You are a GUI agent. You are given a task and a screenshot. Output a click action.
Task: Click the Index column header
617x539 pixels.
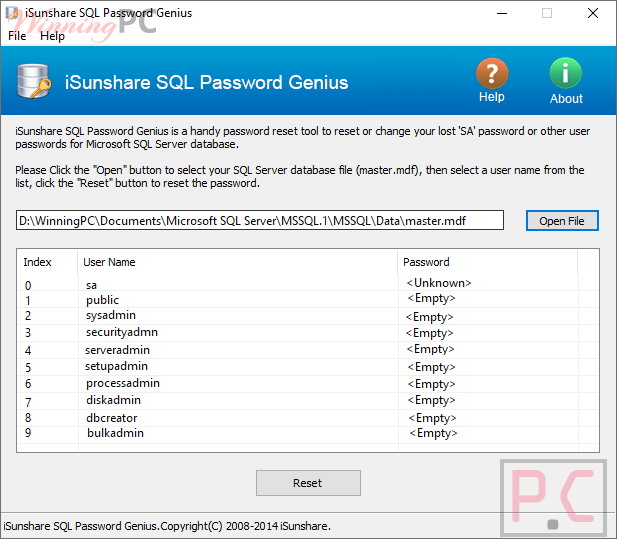(47, 262)
